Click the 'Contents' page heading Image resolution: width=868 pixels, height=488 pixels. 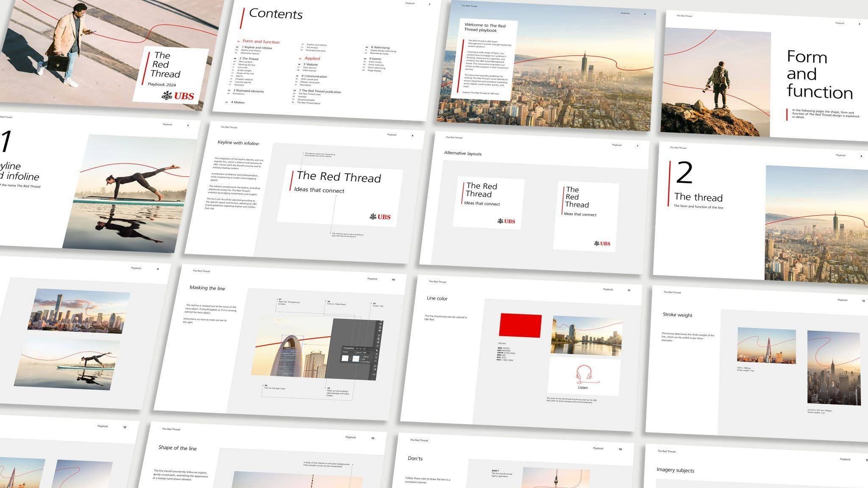(276, 14)
